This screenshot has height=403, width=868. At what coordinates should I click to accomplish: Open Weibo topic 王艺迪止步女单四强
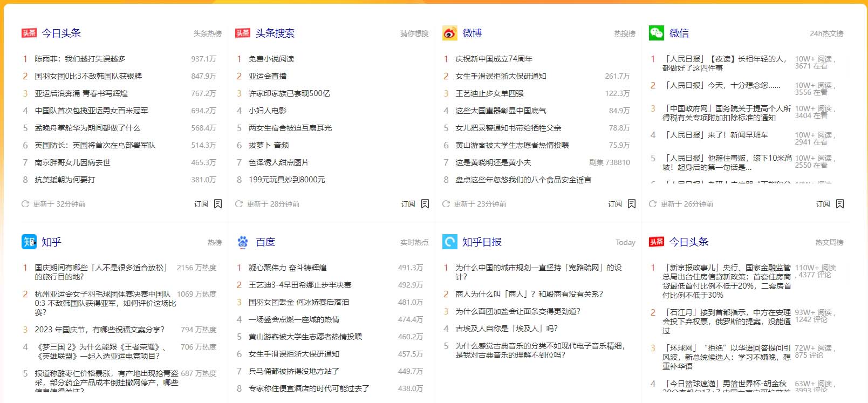[490, 93]
